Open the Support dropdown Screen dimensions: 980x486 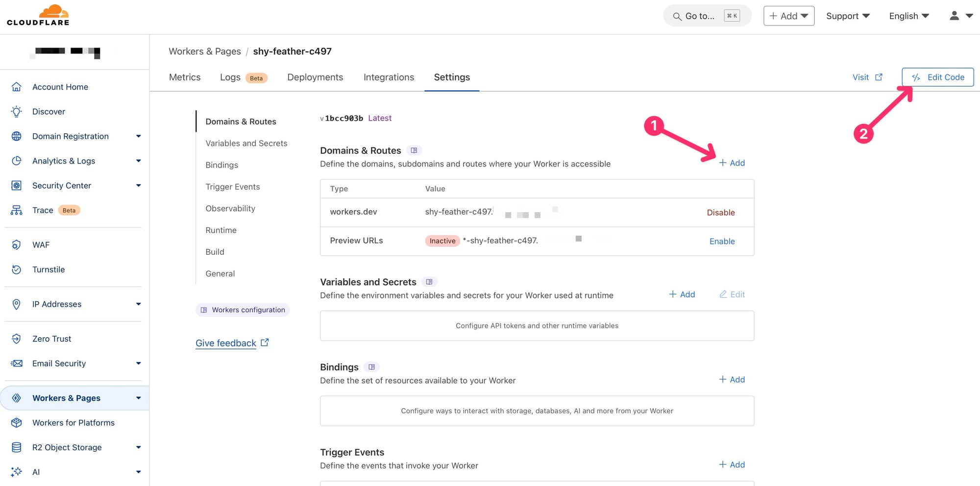[x=847, y=16]
